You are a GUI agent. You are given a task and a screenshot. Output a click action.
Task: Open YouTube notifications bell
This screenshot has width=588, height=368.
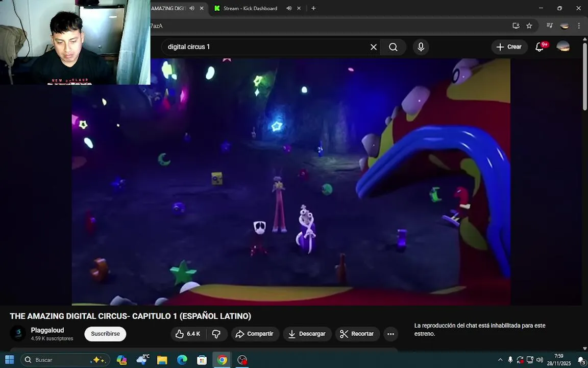tap(540, 47)
